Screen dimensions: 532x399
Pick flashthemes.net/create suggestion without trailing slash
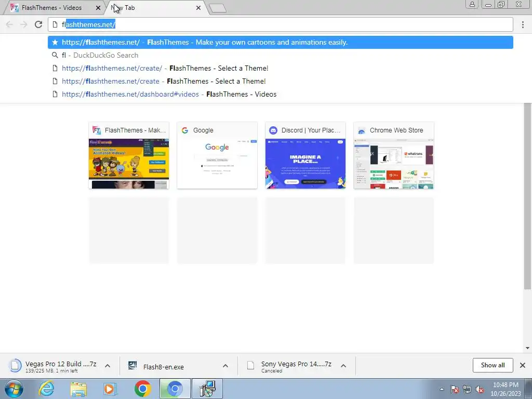click(280, 82)
